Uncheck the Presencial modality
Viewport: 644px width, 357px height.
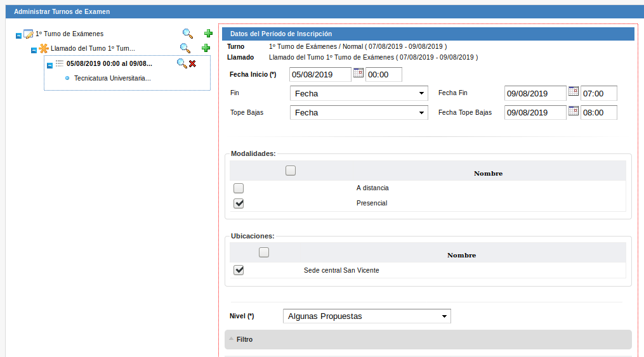(x=239, y=203)
